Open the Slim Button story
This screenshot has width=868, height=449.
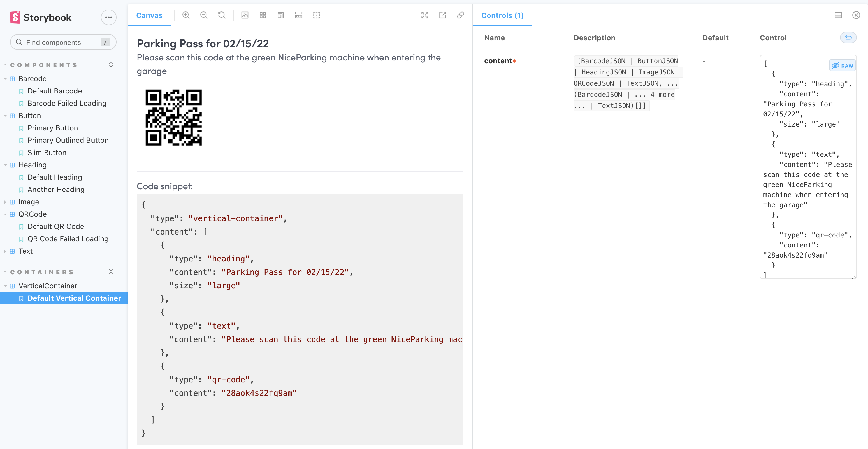[47, 153]
